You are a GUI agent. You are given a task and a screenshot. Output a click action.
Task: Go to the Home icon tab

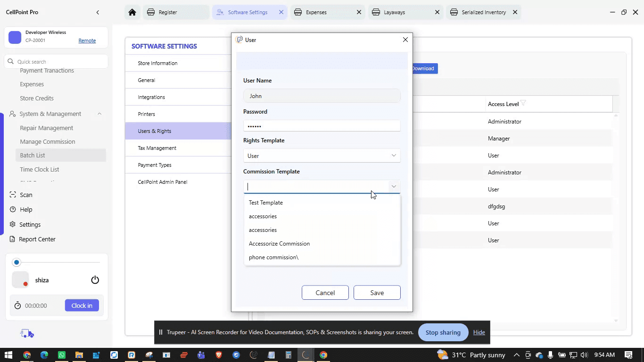132,12
